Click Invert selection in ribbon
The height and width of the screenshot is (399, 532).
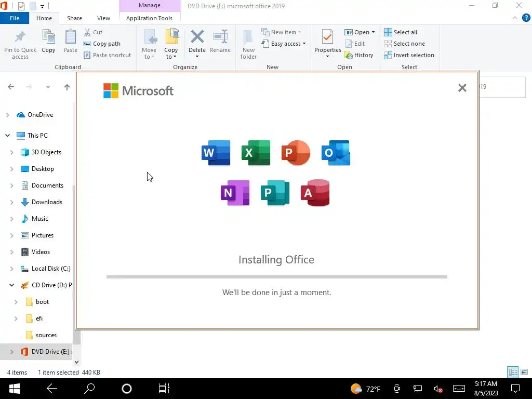(x=409, y=55)
